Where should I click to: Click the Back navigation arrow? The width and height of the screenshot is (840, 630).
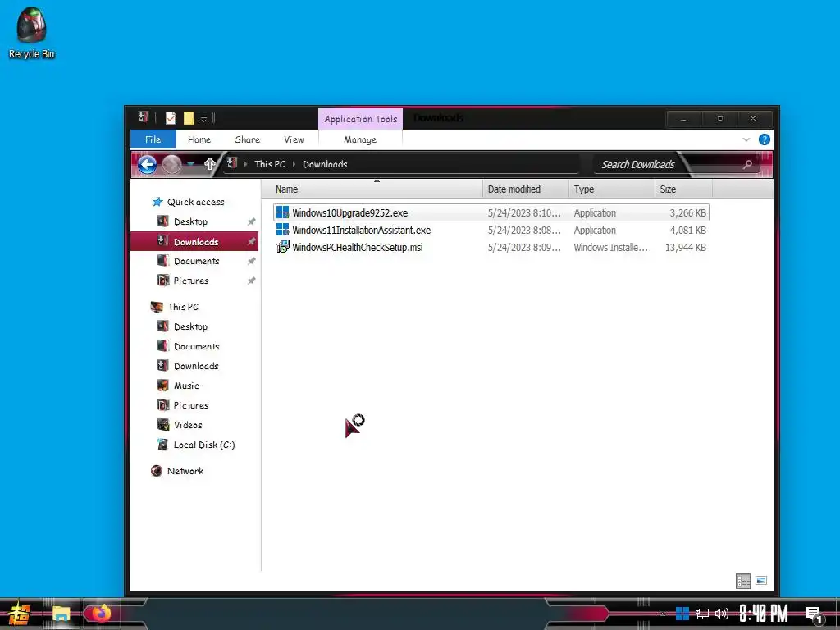coord(148,164)
